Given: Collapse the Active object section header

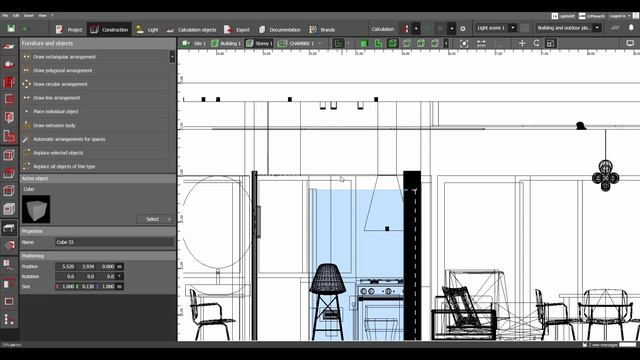Looking at the screenshot, I should [x=98, y=178].
